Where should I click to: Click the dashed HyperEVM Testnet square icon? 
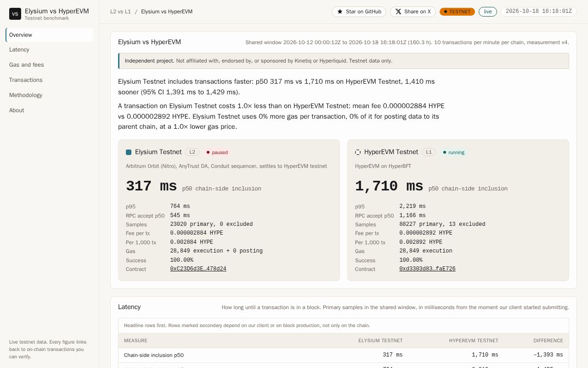pos(358,152)
